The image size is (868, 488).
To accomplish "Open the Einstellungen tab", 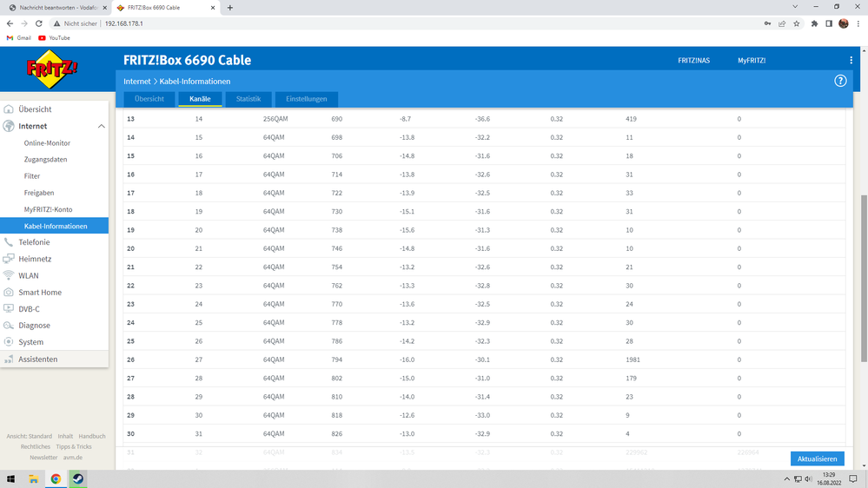I will point(306,99).
